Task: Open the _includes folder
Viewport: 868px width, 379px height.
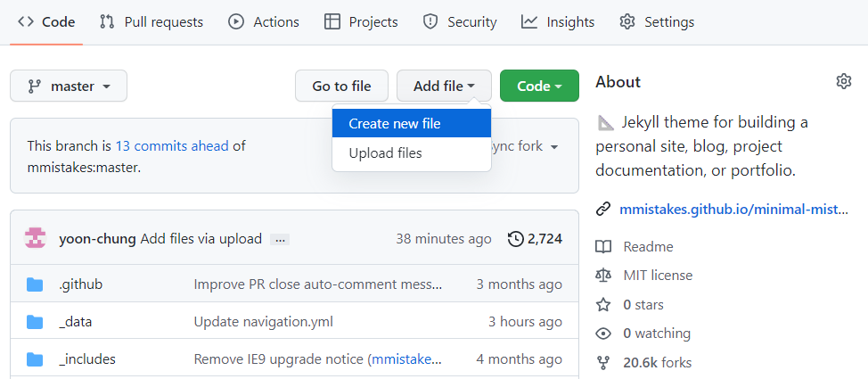Action: point(87,359)
